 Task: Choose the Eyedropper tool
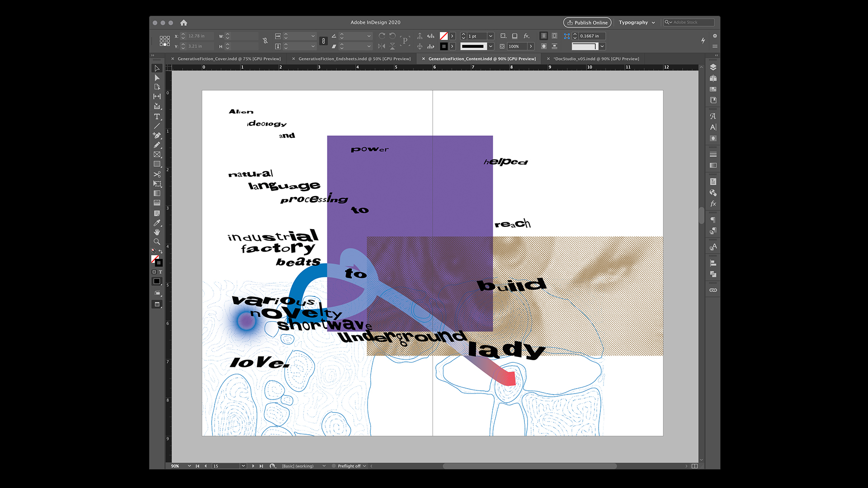(157, 223)
